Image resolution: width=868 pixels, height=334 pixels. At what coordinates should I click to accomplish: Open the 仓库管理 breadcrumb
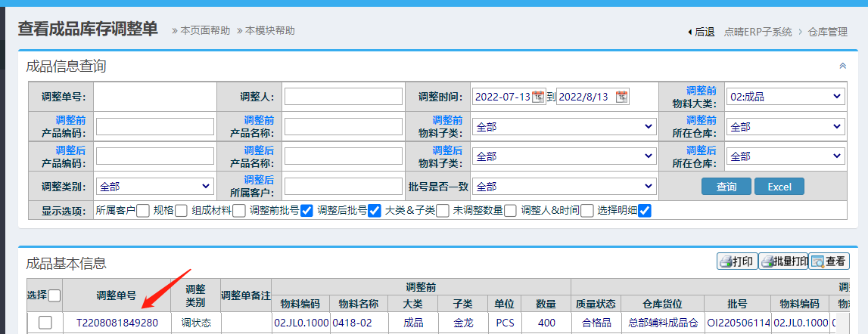827,32
